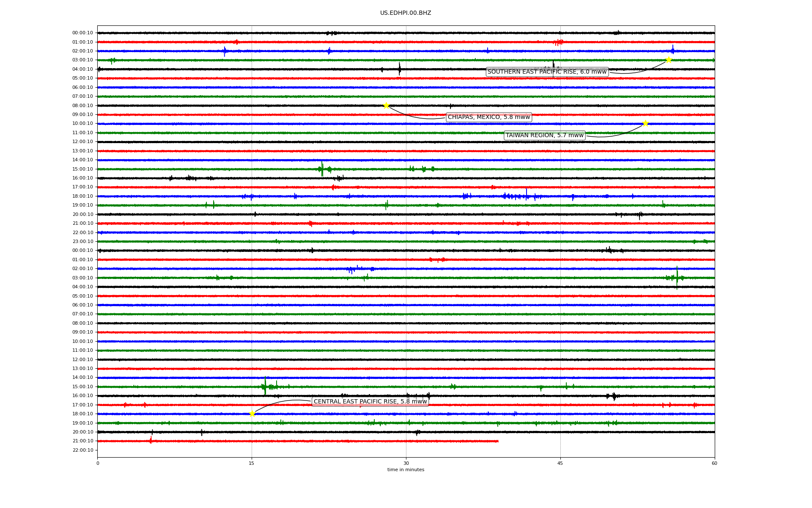Click the yellow star for Central East Pacific Rise event
The image size is (812, 508).
click(x=252, y=414)
